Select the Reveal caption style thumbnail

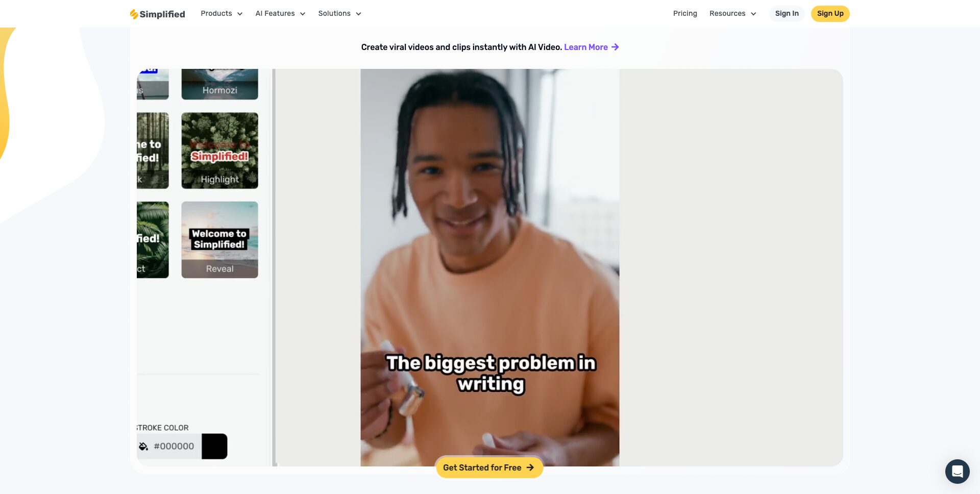pos(219,239)
